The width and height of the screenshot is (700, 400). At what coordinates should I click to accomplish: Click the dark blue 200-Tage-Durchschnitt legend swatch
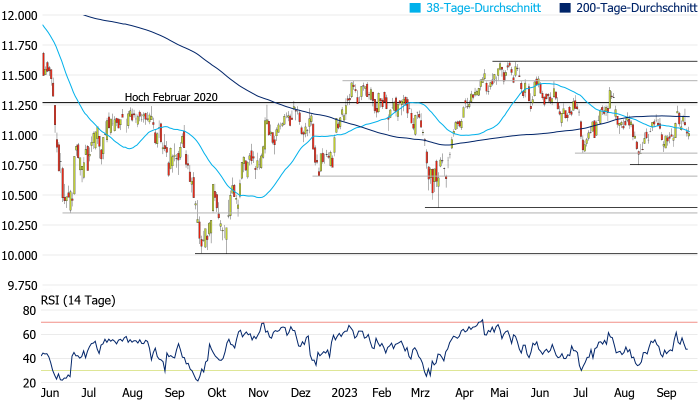[565, 7]
